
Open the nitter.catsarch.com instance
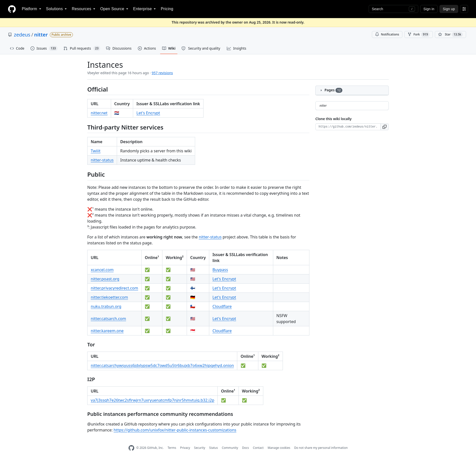(108, 319)
